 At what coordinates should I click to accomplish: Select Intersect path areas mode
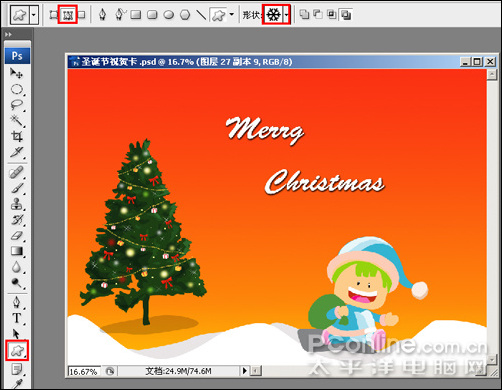tap(332, 14)
